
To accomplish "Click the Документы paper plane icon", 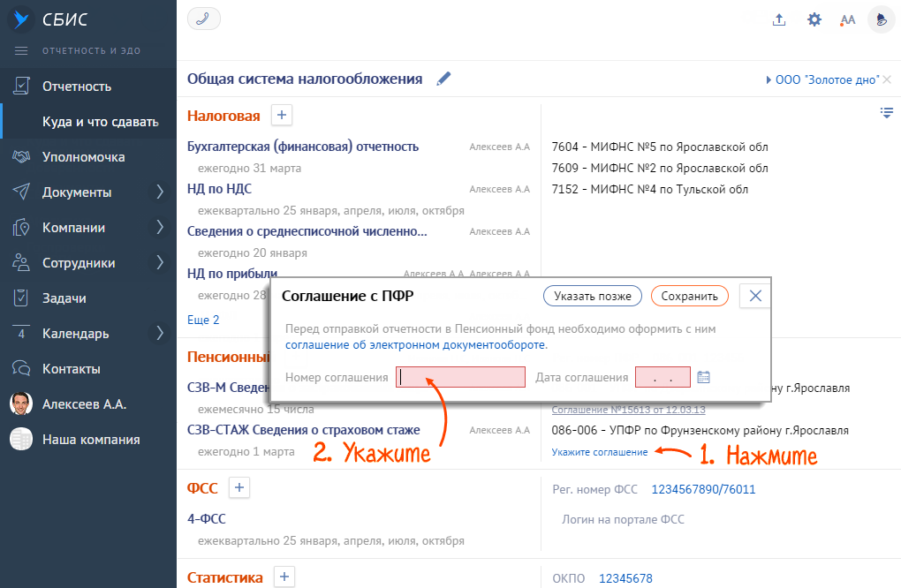I will (x=21, y=192).
